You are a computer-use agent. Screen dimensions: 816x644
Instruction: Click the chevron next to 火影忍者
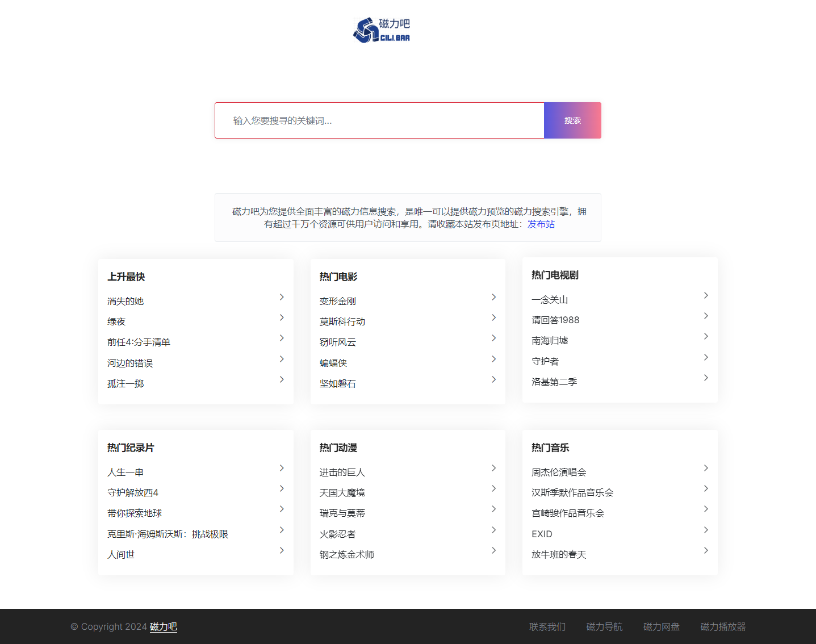[494, 530]
